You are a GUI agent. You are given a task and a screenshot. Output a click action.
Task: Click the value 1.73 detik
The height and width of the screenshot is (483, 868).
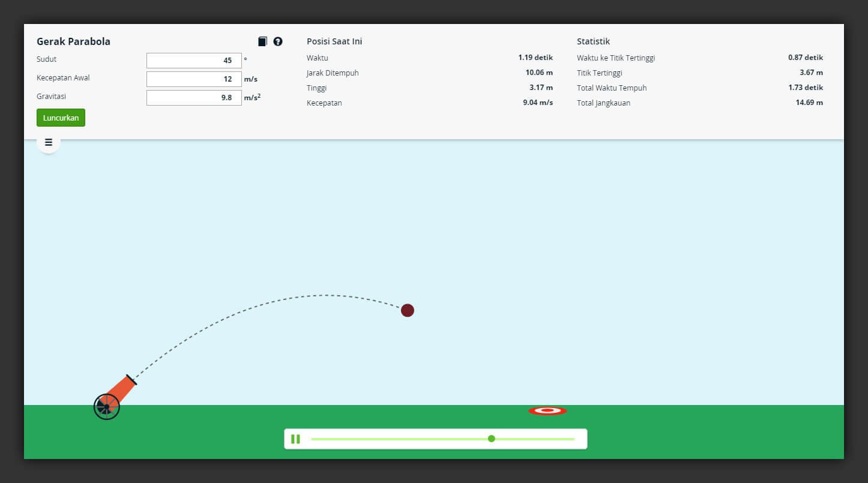click(806, 88)
